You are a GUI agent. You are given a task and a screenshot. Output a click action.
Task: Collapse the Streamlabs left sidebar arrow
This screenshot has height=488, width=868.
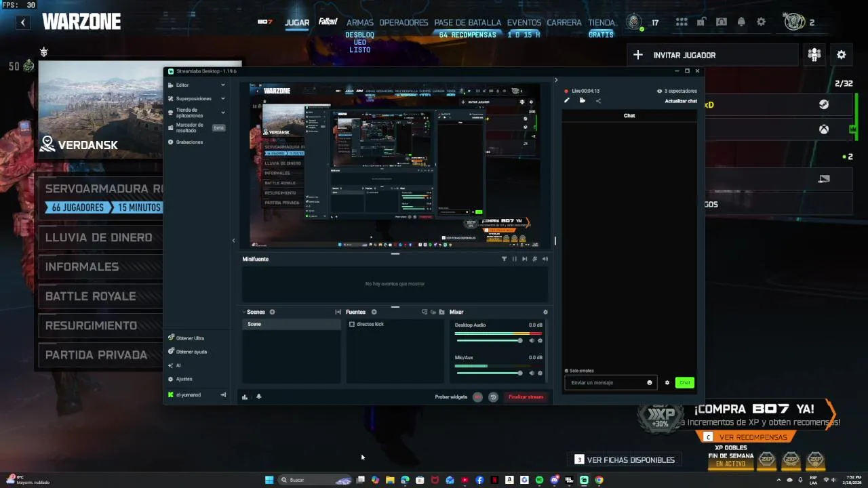234,241
